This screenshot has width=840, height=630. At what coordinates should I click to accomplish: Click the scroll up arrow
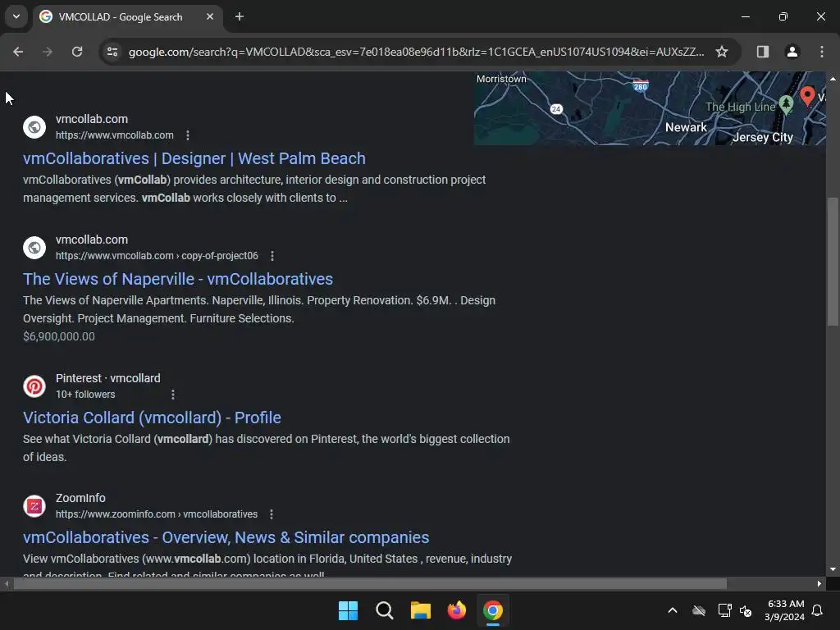(x=833, y=79)
